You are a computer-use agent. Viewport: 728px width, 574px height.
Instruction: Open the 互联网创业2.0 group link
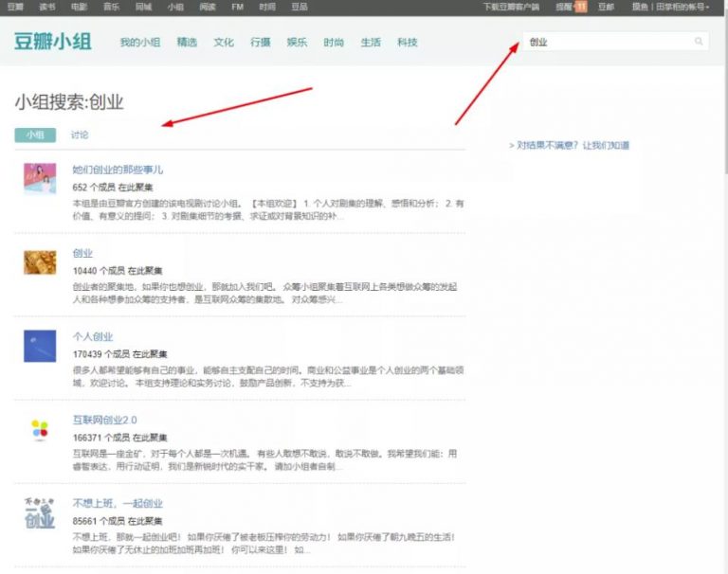[104, 420]
